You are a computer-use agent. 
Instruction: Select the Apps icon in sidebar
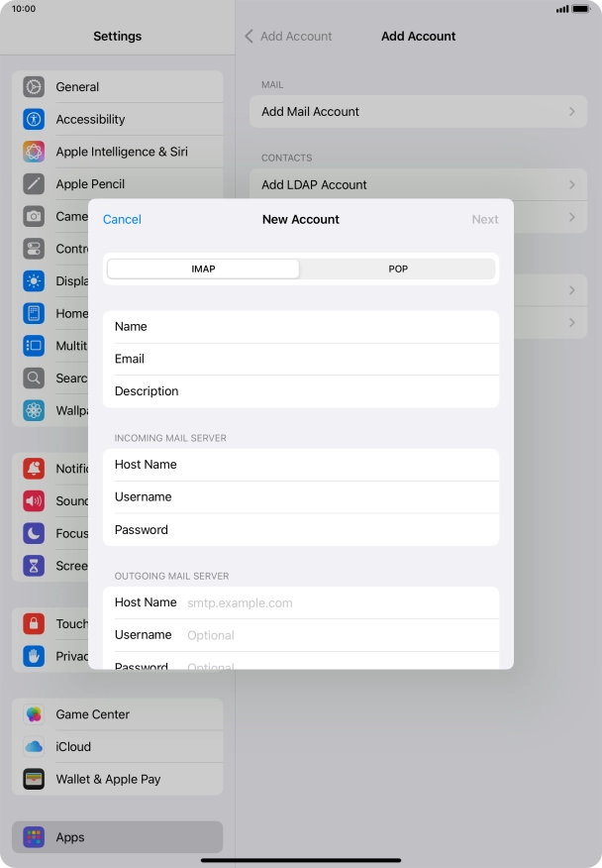(x=35, y=837)
